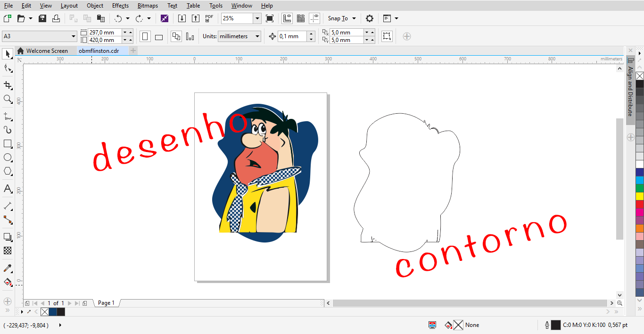Click the Search content purple icon
Screen dimensions: 644x334
point(164,18)
